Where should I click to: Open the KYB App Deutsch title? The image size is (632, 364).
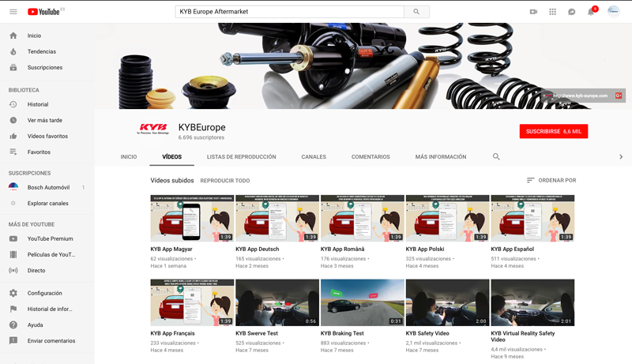[x=258, y=250]
